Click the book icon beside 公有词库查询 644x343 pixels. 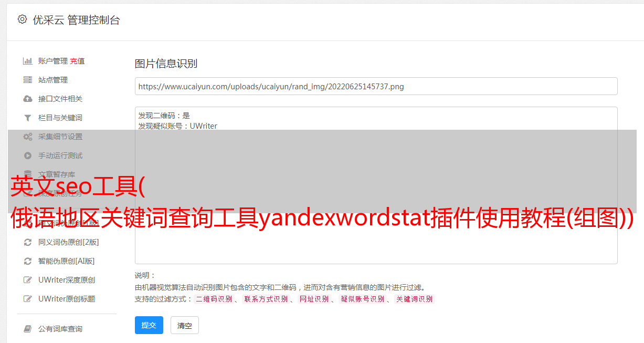point(28,329)
